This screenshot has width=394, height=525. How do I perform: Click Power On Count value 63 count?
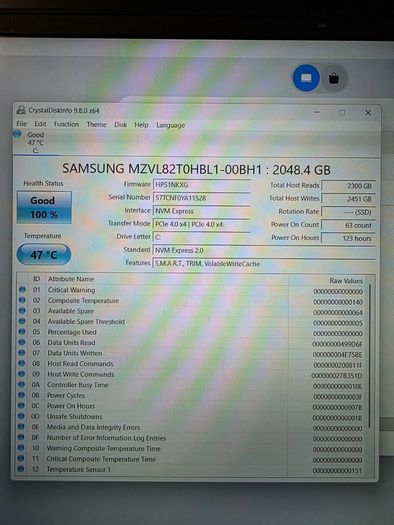click(x=348, y=225)
